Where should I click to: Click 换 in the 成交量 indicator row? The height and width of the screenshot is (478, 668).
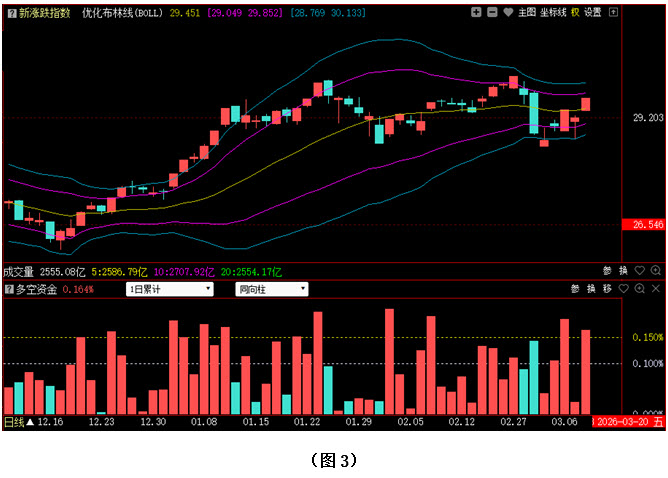click(x=623, y=271)
